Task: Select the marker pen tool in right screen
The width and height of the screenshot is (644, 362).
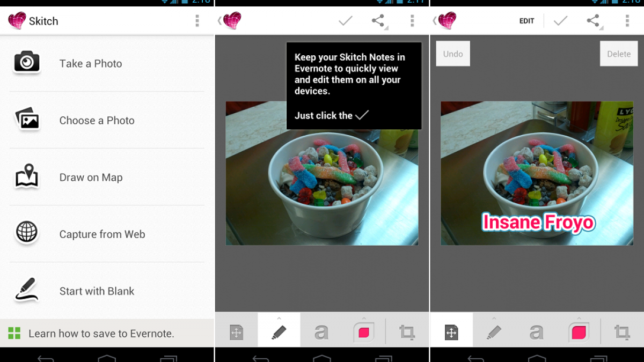Action: (x=494, y=333)
